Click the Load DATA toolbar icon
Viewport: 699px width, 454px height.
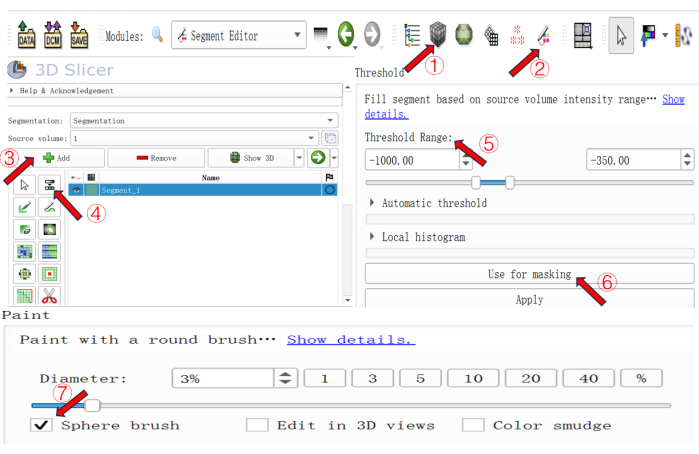click(26, 35)
